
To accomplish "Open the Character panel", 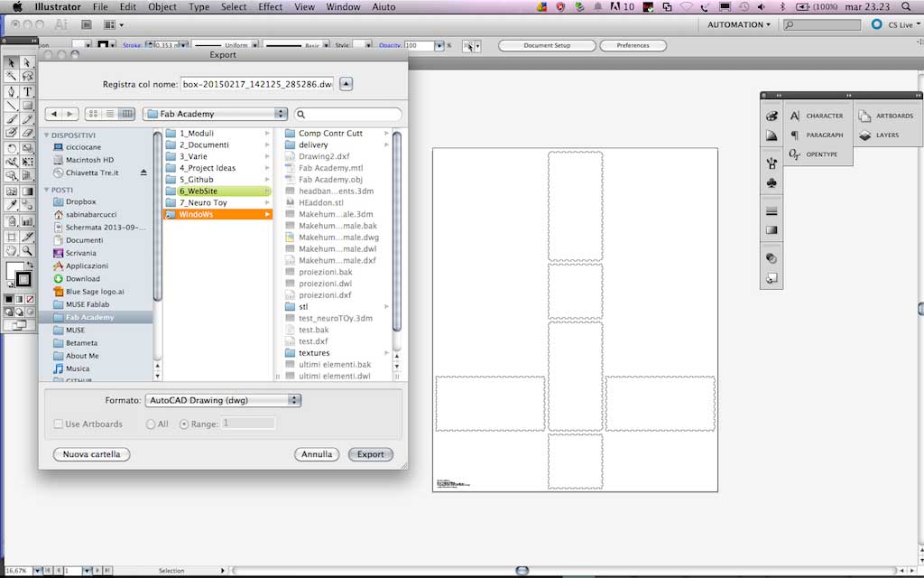I will tap(817, 116).
